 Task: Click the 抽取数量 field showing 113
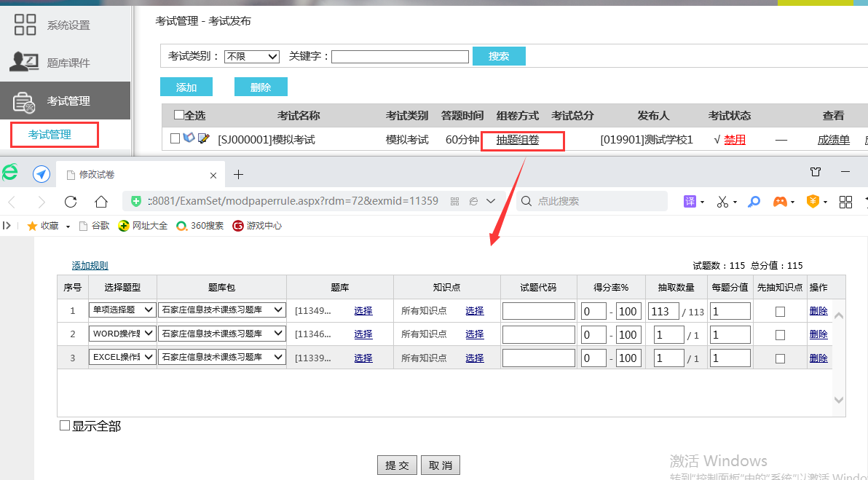point(663,311)
